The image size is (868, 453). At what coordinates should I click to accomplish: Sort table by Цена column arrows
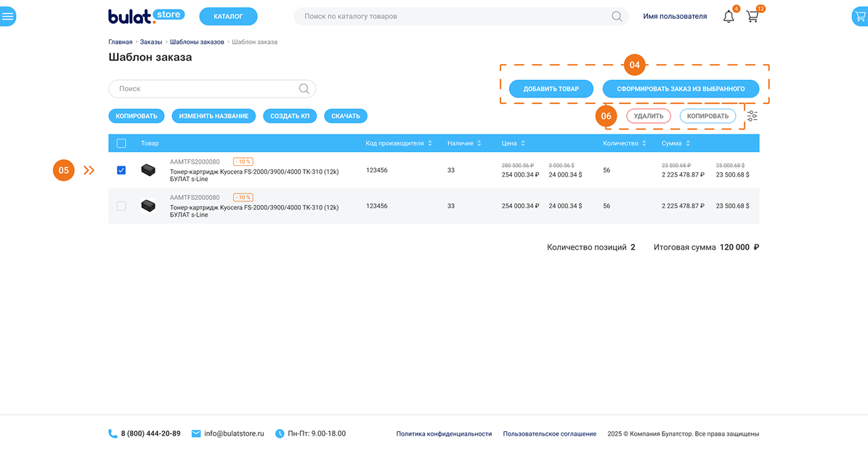[523, 143]
